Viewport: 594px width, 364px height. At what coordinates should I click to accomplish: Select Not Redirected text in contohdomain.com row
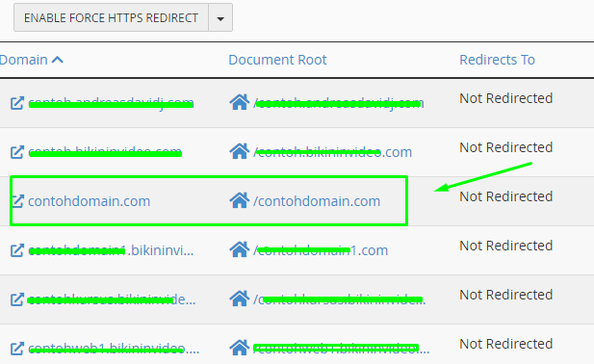click(506, 196)
